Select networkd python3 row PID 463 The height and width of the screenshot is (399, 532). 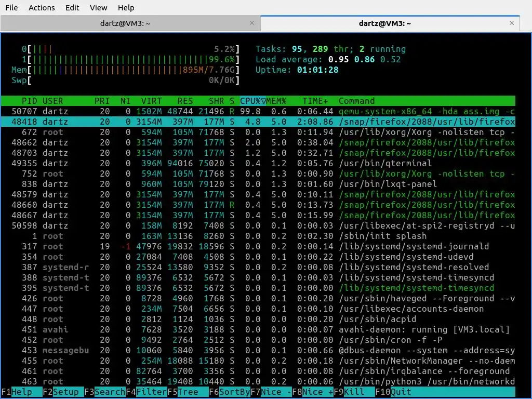[258, 381]
